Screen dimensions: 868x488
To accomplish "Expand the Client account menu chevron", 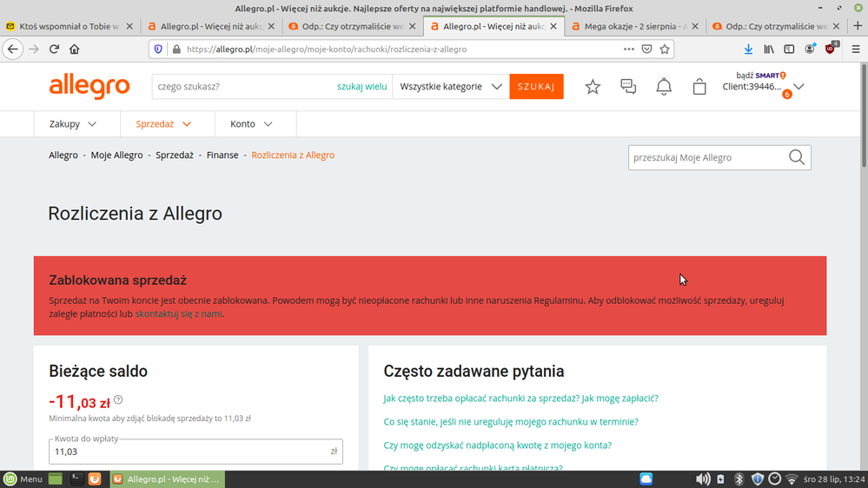I will click(x=798, y=87).
